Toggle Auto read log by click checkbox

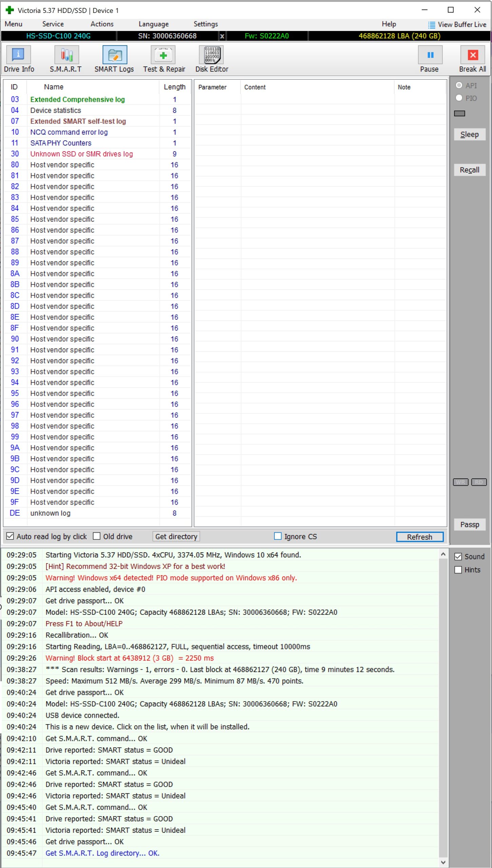10,536
